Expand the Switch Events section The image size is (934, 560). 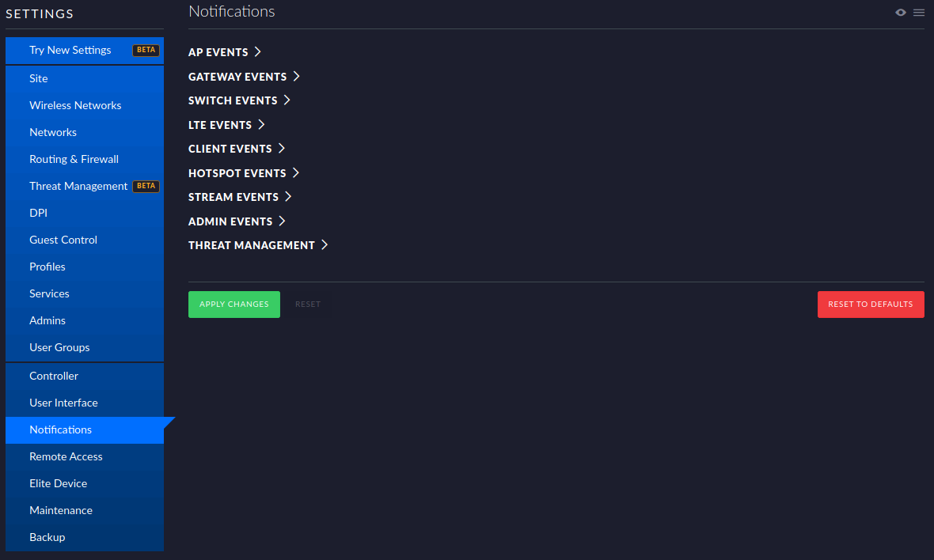click(240, 100)
